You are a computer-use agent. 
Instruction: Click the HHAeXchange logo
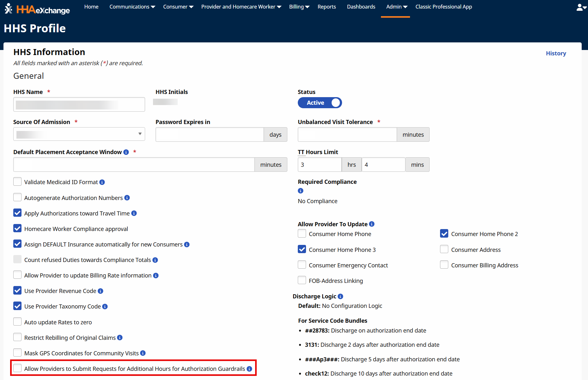click(x=37, y=9)
